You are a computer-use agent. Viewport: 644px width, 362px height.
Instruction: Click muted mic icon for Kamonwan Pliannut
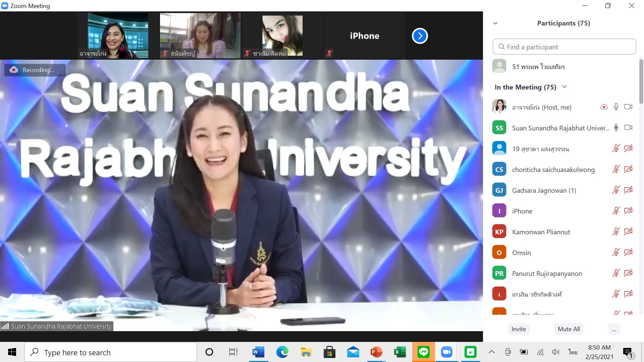[616, 232]
